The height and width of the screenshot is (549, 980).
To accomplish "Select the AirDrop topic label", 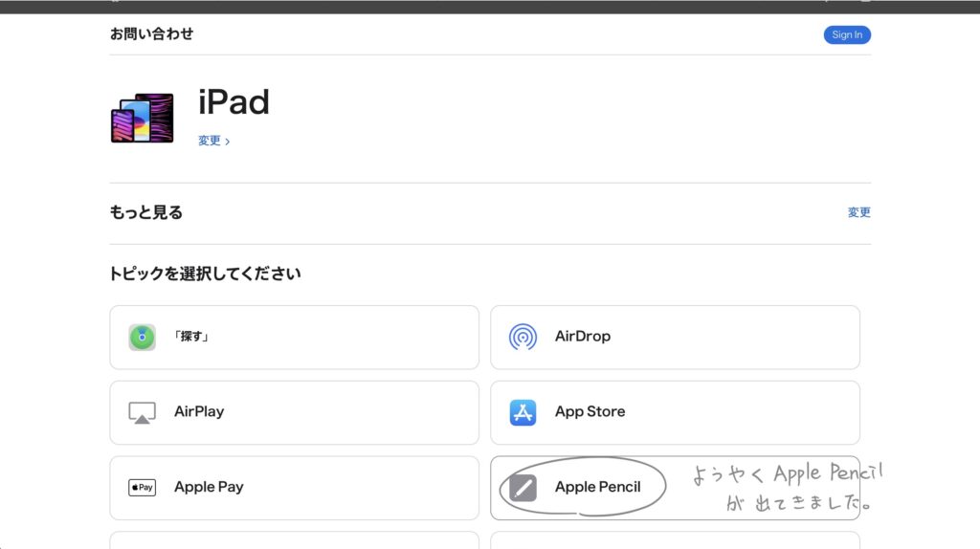I will click(x=583, y=336).
